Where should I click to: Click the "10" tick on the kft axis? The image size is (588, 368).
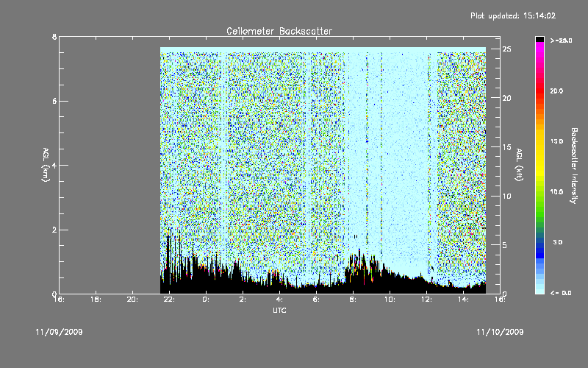[x=506, y=196]
